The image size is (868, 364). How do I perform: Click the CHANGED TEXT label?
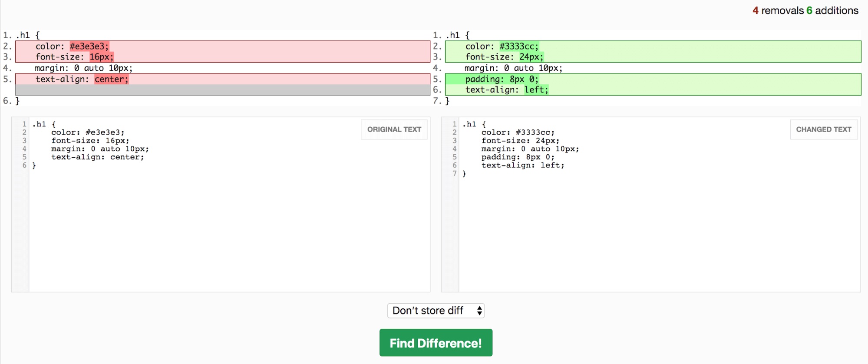[823, 129]
